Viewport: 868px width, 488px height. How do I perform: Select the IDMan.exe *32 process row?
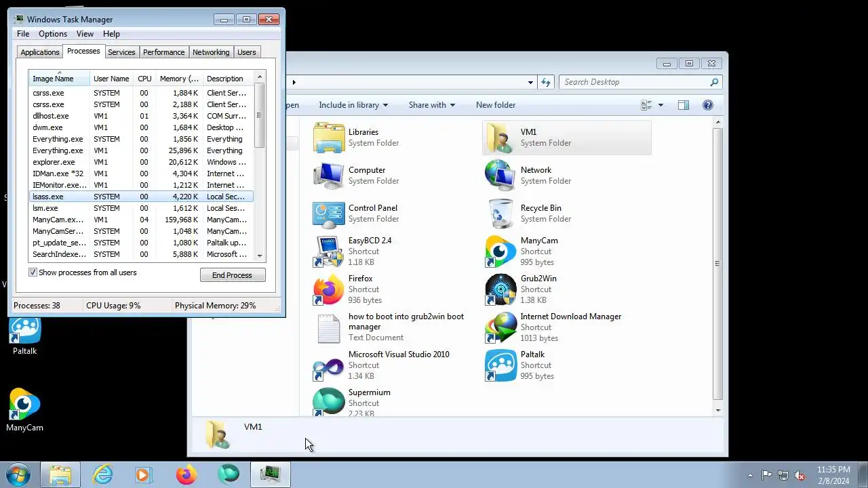point(141,174)
